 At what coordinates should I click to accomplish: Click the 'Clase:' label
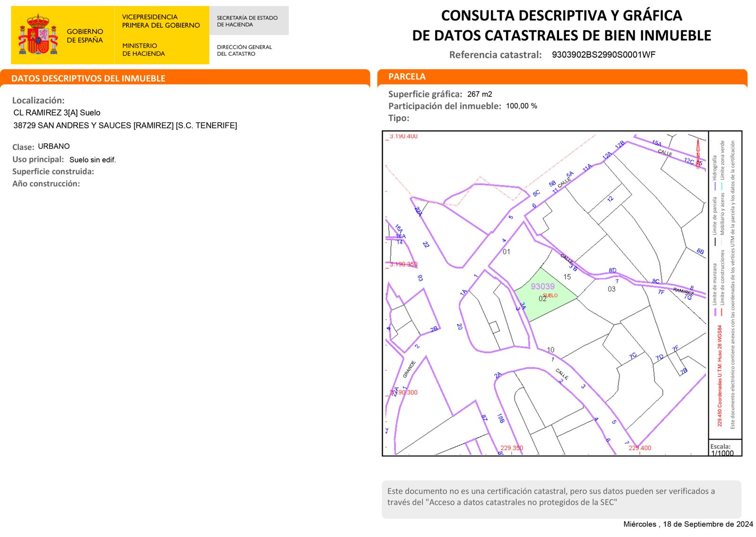pyautogui.click(x=23, y=147)
